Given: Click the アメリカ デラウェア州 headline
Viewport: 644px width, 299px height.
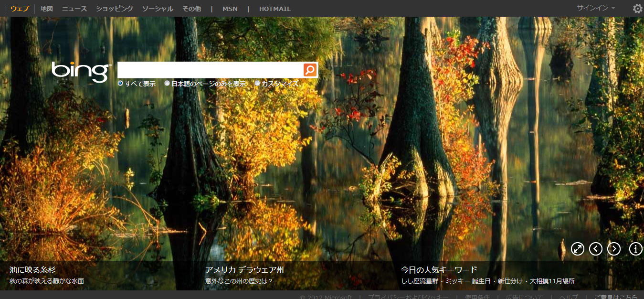Looking at the screenshot, I should 244,270.
